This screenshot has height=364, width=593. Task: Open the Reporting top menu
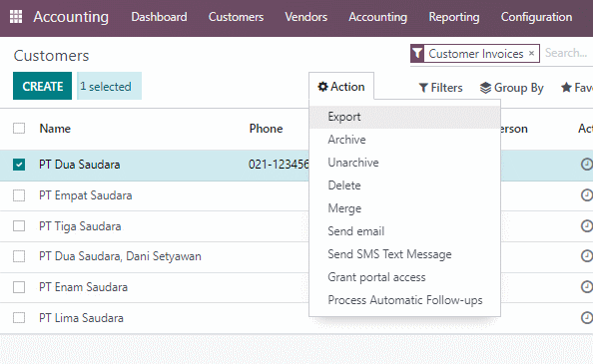click(454, 17)
